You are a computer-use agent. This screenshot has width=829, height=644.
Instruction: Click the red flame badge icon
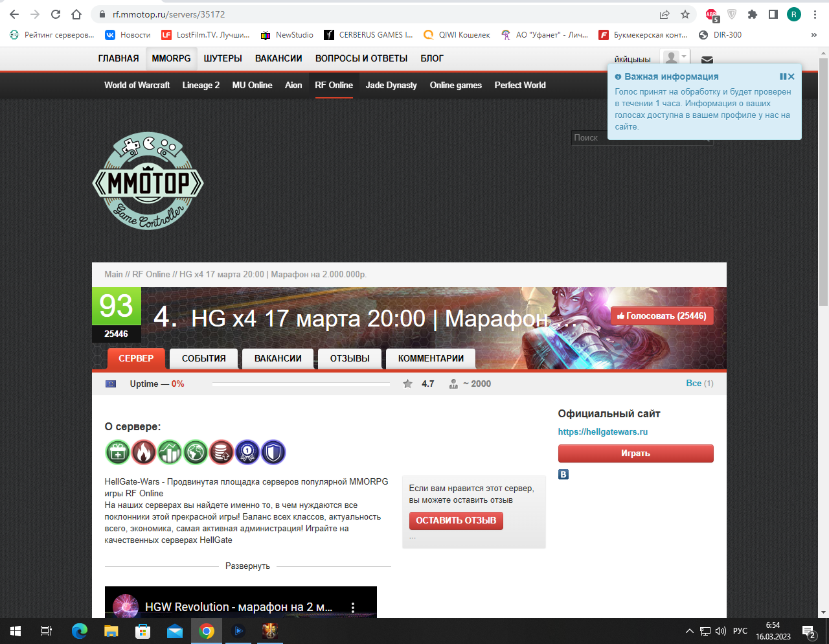(144, 452)
